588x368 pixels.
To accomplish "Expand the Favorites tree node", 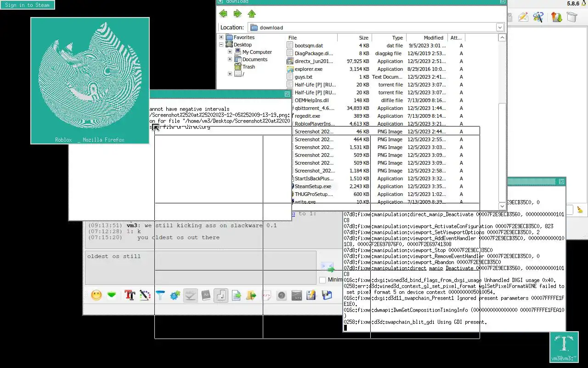I will [221, 37].
